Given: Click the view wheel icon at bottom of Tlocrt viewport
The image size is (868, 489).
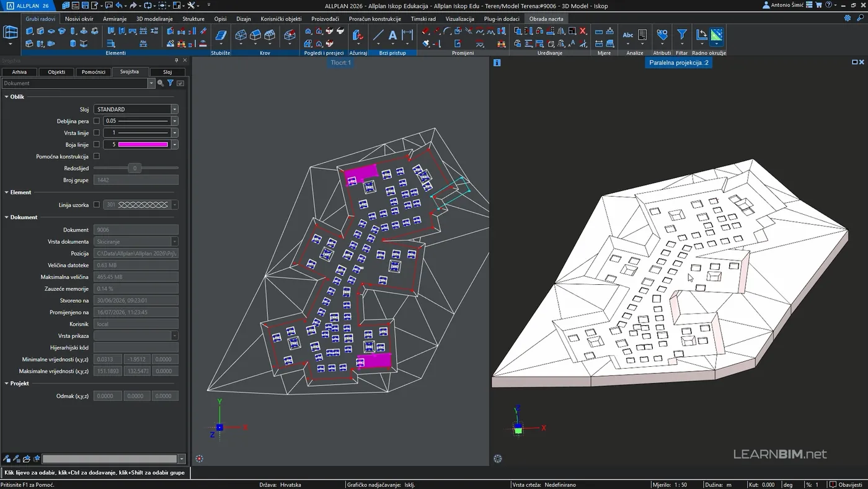Looking at the screenshot, I should (x=199, y=459).
